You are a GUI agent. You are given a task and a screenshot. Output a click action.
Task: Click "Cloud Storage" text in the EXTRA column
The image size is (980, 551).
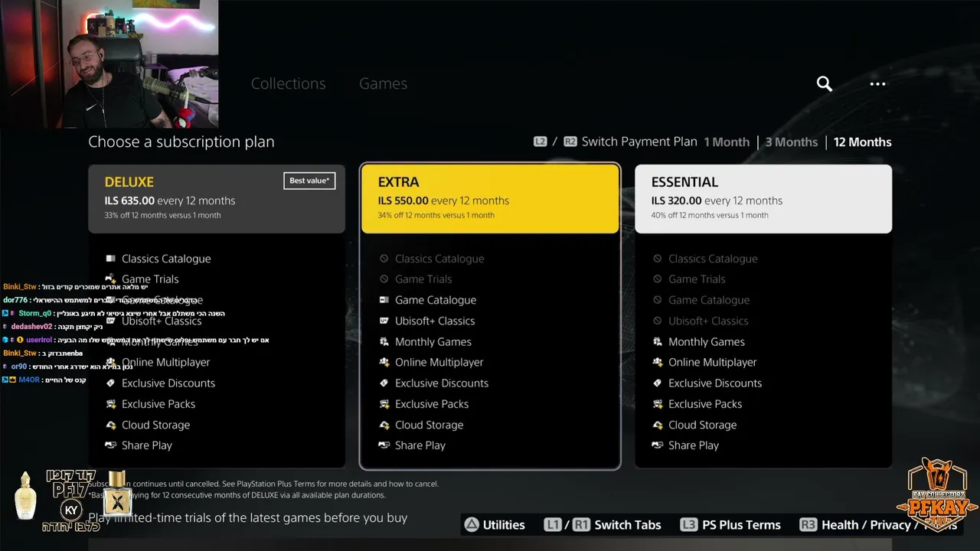pos(429,425)
